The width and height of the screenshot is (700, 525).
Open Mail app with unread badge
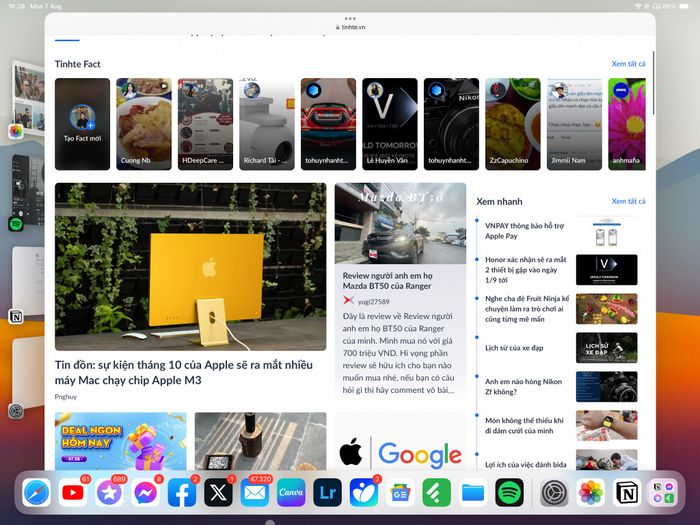[255, 493]
